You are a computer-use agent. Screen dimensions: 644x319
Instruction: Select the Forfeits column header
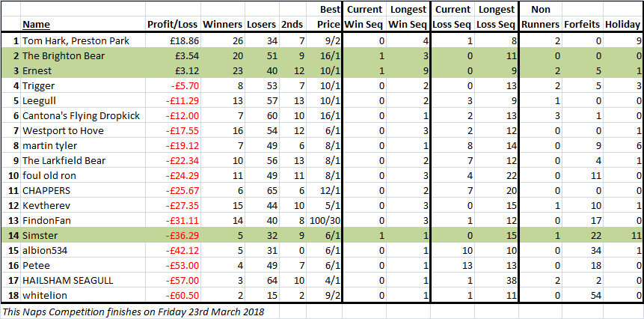(583, 25)
